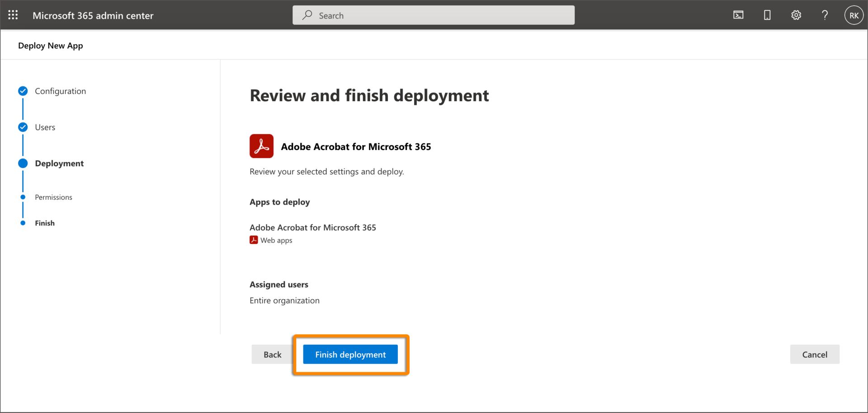Click the bold Adobe Acrobat for Microsoft 365 title
The image size is (868, 413).
(x=356, y=147)
